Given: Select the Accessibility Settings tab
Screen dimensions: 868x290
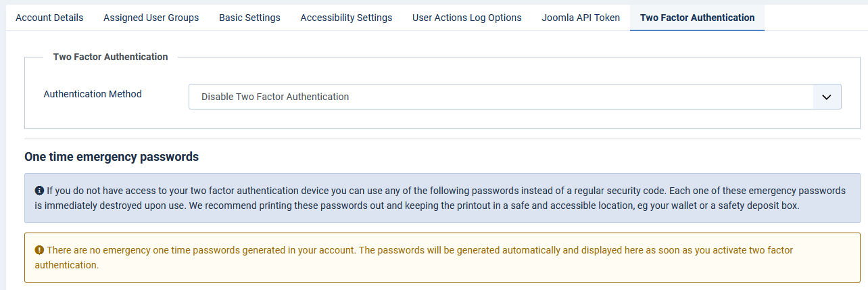Looking at the screenshot, I should point(346,18).
